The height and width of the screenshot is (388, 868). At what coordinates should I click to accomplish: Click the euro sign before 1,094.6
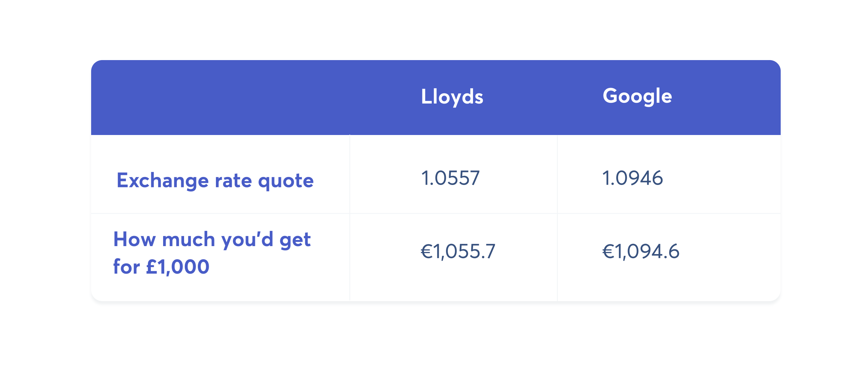[x=608, y=251]
